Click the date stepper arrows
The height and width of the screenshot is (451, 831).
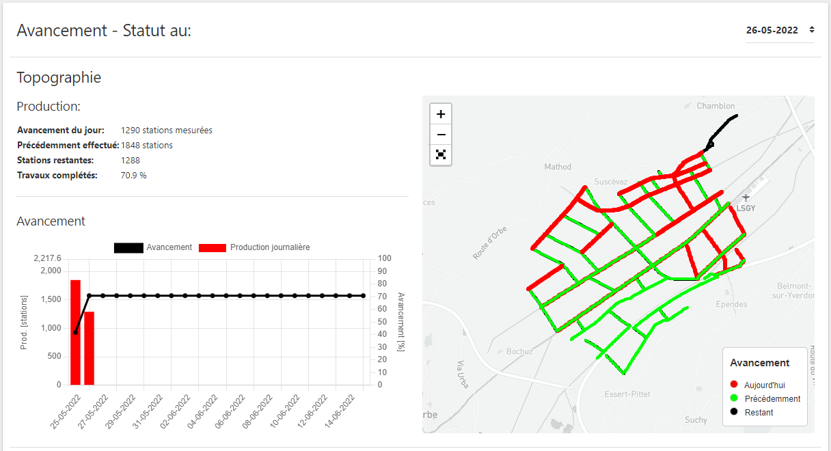click(811, 30)
